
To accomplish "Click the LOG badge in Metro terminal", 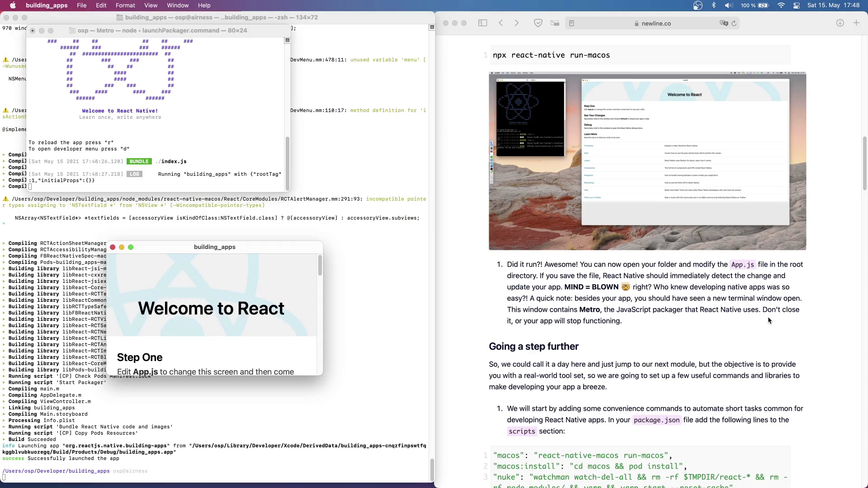I will coord(134,174).
